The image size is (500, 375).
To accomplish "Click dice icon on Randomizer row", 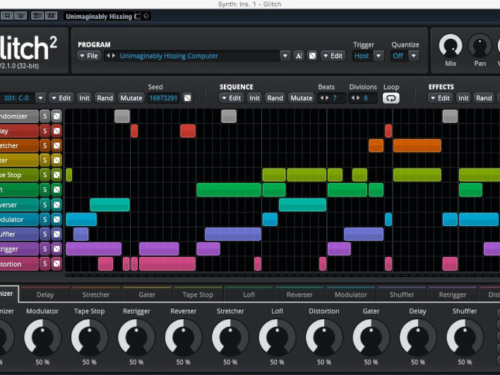I will [57, 116].
